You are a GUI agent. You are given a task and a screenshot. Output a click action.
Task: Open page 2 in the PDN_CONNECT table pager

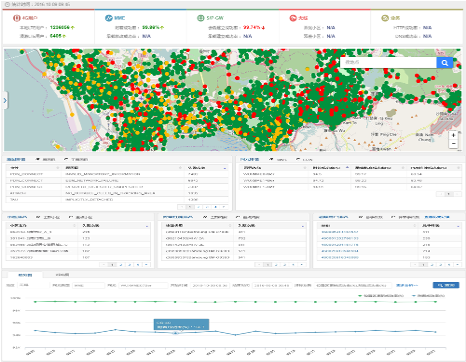[x=199, y=207]
